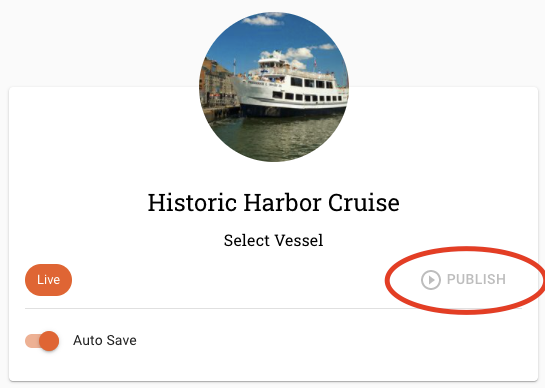
Task: Toggle the Auto Save switch
Action: coord(42,341)
